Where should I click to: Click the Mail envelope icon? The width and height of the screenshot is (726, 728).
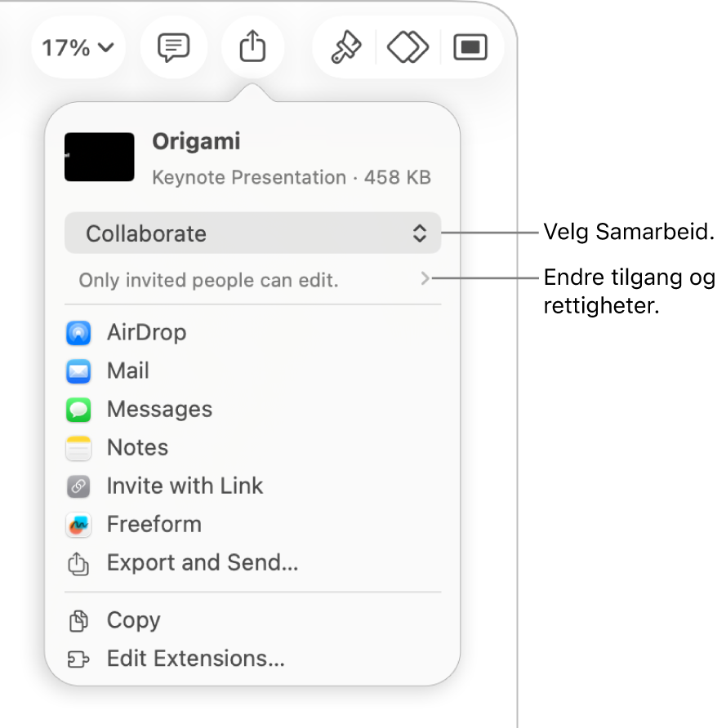78,371
